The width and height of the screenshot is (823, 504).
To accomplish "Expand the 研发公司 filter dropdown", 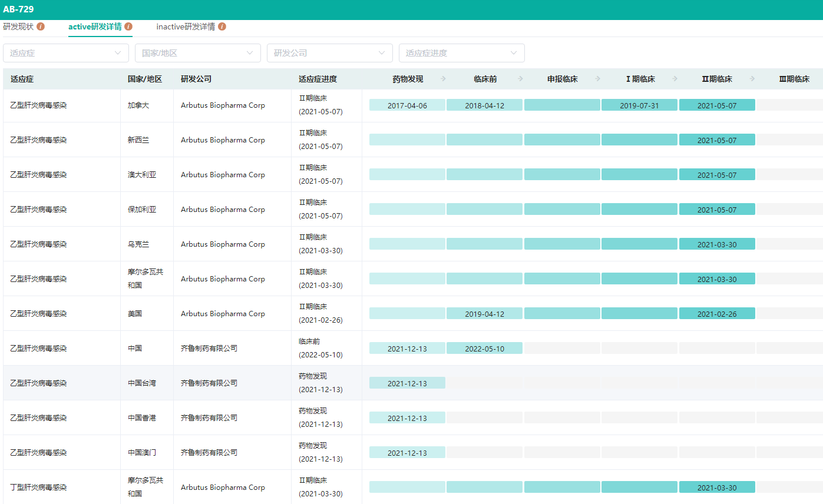I will click(x=329, y=53).
